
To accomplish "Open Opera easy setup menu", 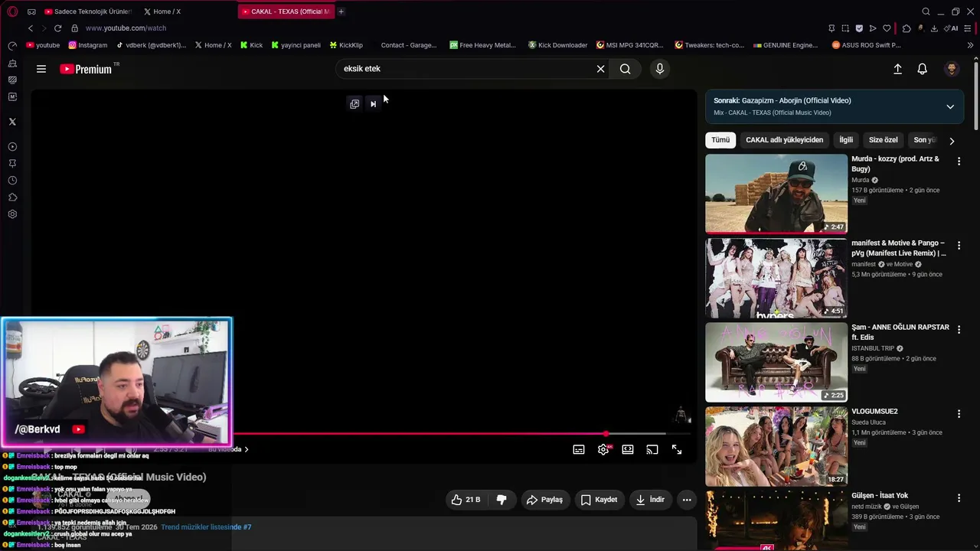I will pyautogui.click(x=969, y=28).
